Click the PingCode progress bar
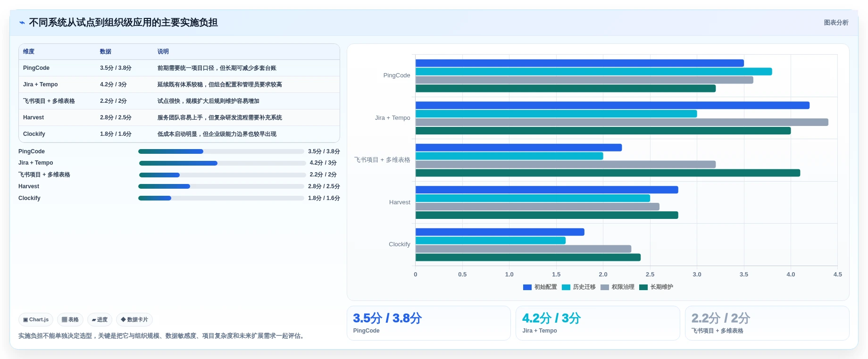The height and width of the screenshot is (359, 868). coord(221,151)
